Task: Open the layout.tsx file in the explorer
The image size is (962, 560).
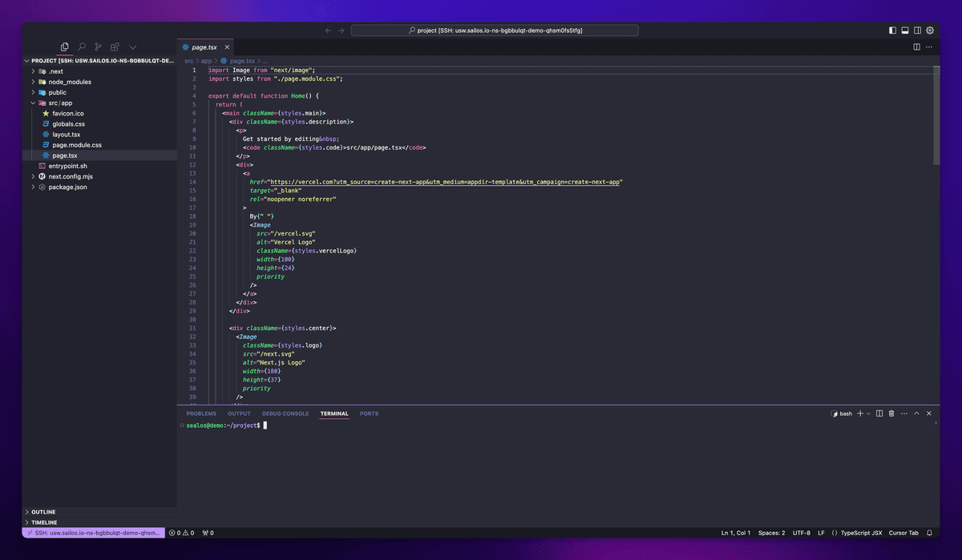Action: pos(64,134)
